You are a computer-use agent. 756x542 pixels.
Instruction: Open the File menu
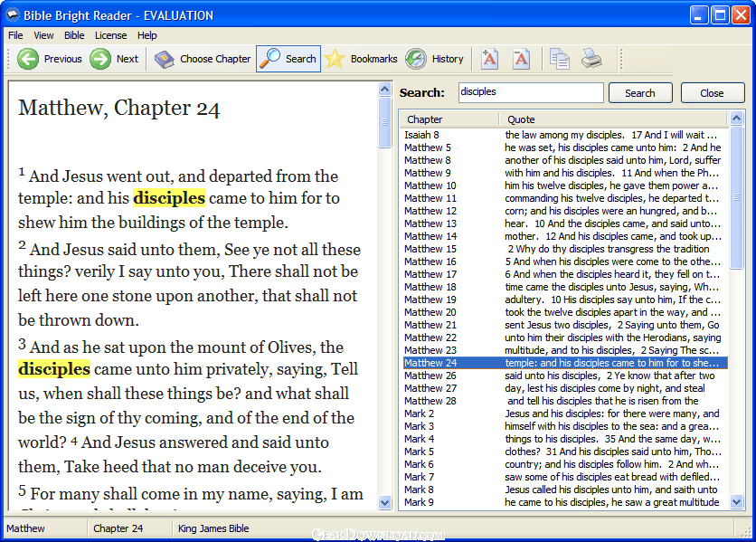pos(15,35)
